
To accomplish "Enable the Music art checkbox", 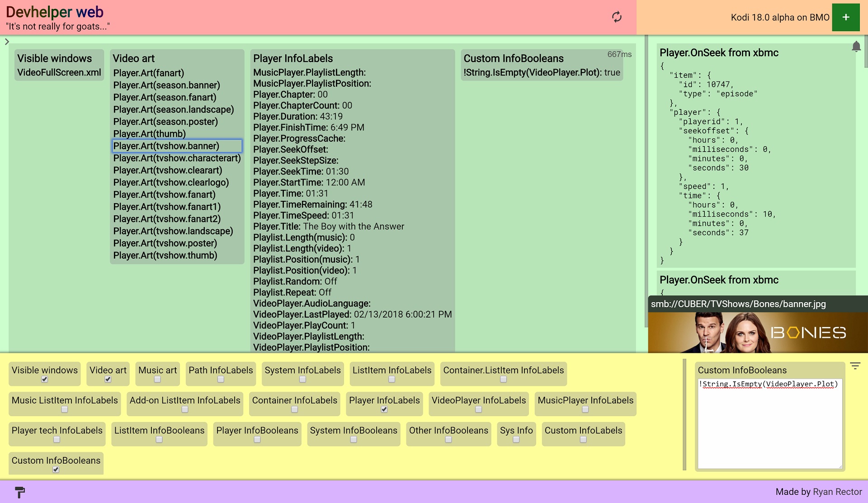I will (x=157, y=380).
